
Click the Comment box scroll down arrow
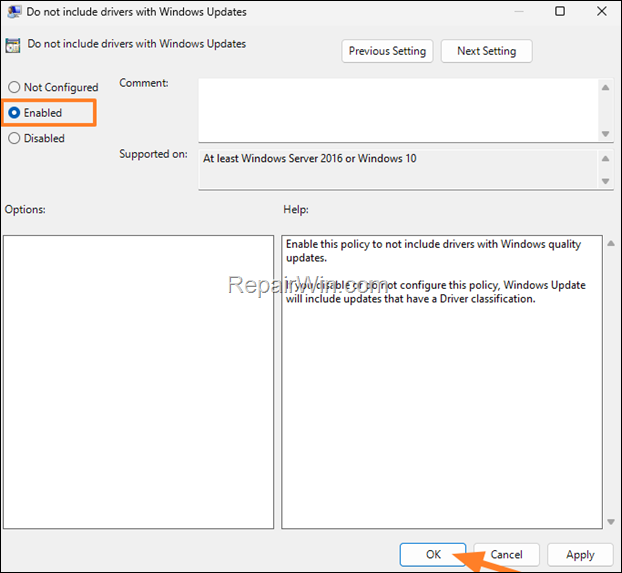pos(605,134)
